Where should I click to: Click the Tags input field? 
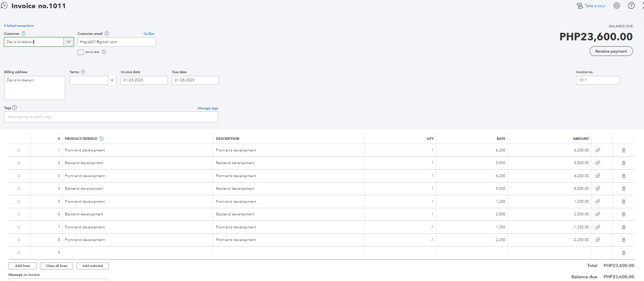[111, 117]
